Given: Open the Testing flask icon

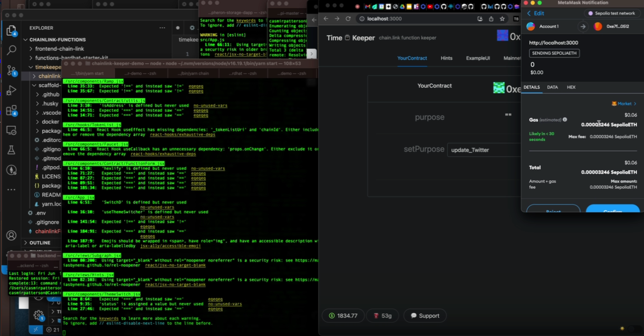Looking at the screenshot, I should 11,150.
